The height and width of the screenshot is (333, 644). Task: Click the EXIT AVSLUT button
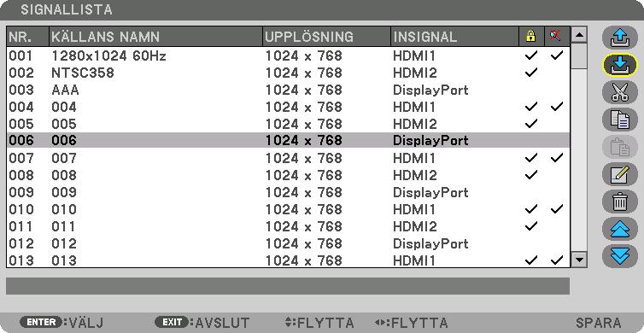pyautogui.click(x=202, y=322)
